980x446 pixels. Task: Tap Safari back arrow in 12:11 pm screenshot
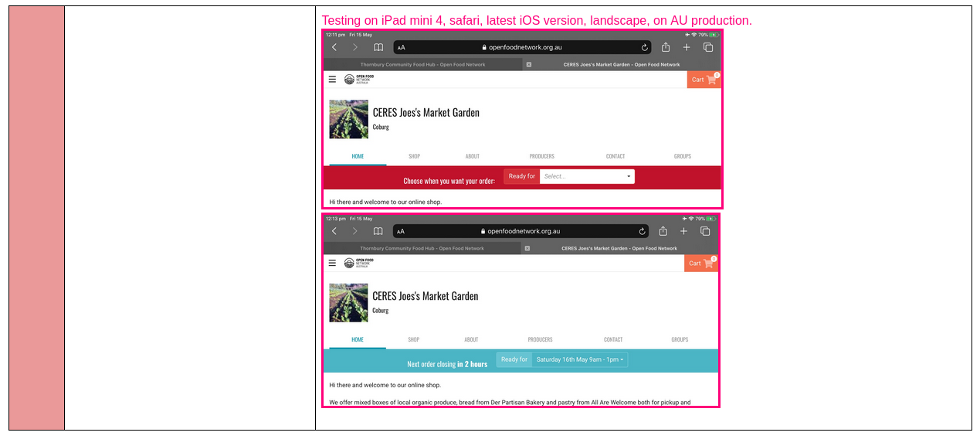click(334, 47)
